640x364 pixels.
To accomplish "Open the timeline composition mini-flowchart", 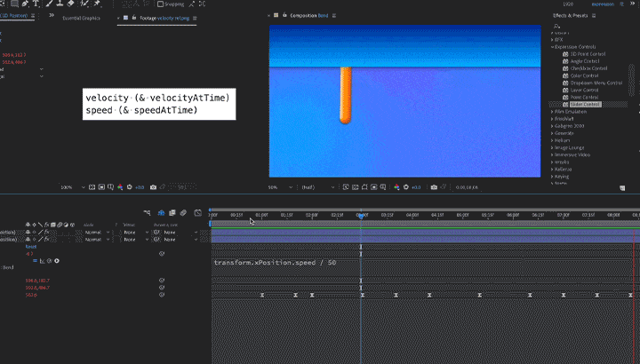I will [x=147, y=213].
